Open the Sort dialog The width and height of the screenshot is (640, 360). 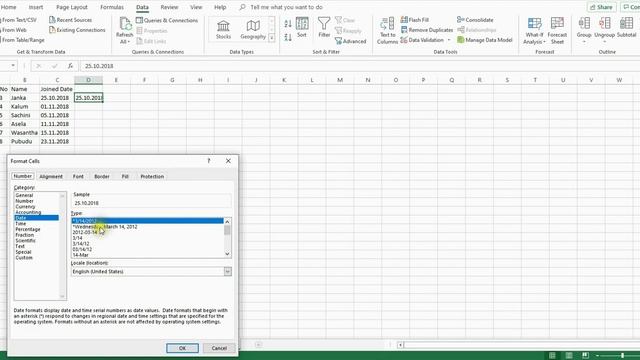coord(302,27)
